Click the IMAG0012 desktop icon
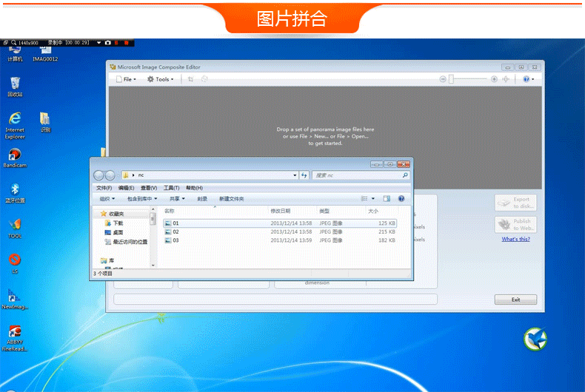Viewport: 585px width, 392px height. click(45, 54)
